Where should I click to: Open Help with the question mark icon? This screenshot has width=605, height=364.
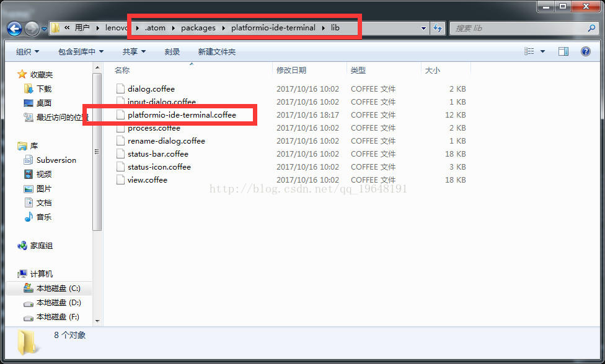[585, 51]
